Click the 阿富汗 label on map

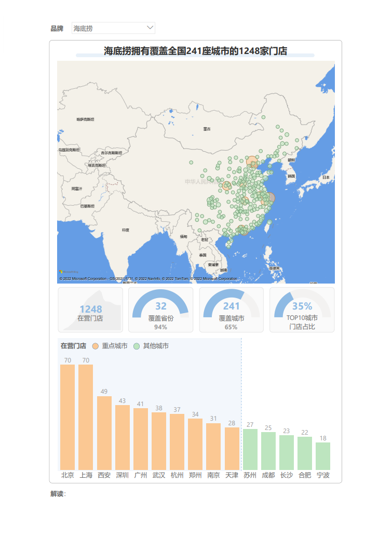[77, 189]
